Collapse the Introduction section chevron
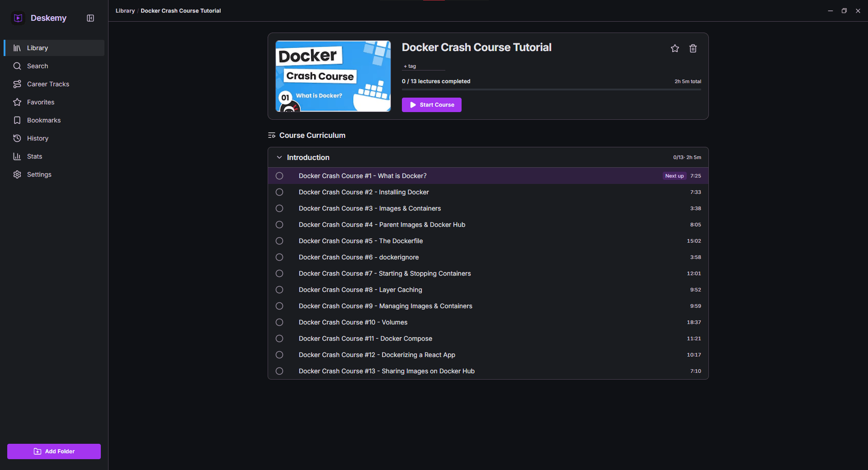868x470 pixels. pyautogui.click(x=279, y=157)
